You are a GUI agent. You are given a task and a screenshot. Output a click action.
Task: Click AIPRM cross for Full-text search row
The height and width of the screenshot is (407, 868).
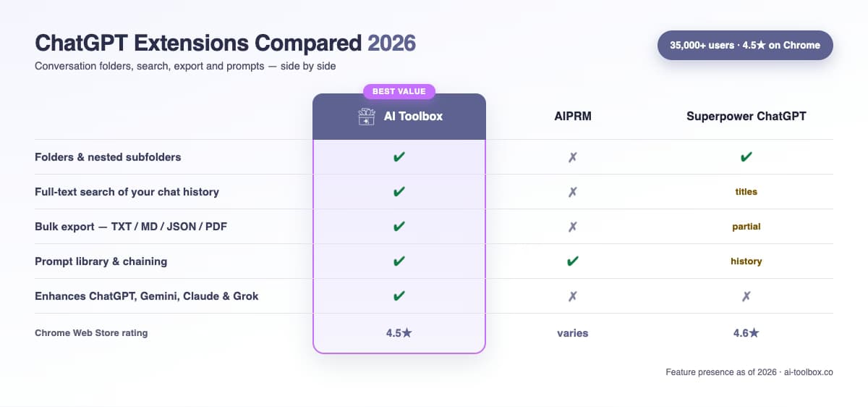tap(573, 192)
